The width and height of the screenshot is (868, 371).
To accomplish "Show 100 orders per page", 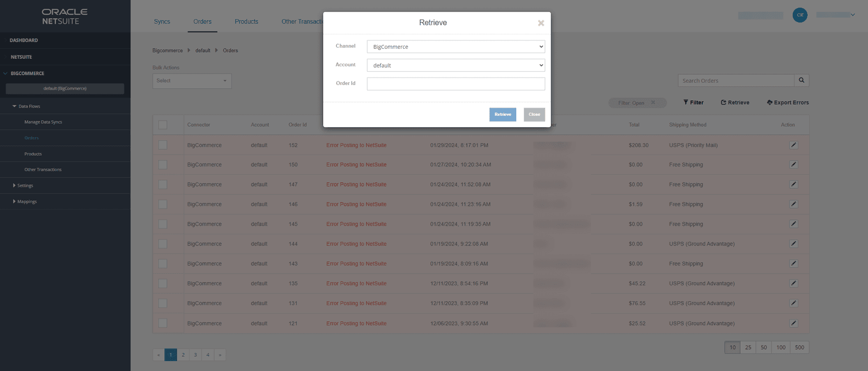I will (x=781, y=347).
